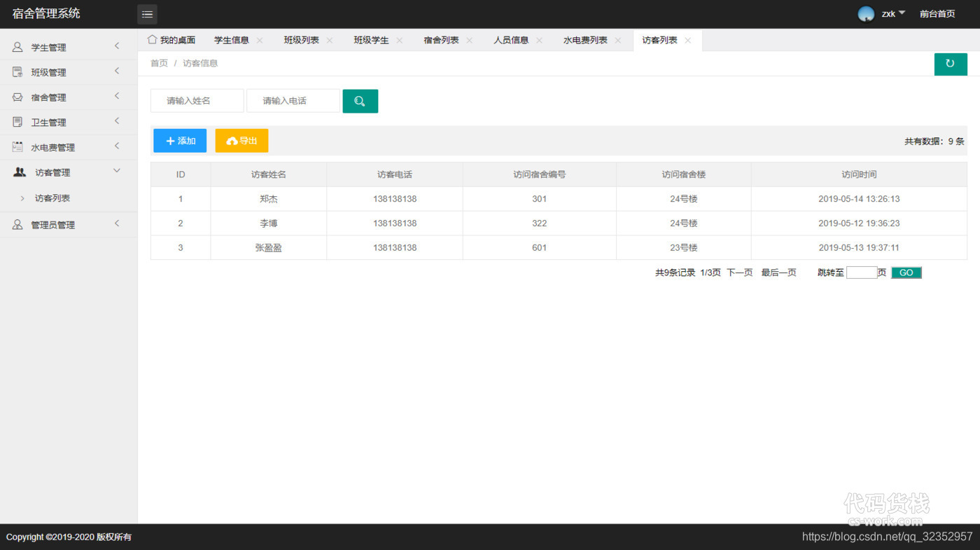Image resolution: width=980 pixels, height=550 pixels.
Task: Click the zxk user avatar
Action: [x=866, y=14]
